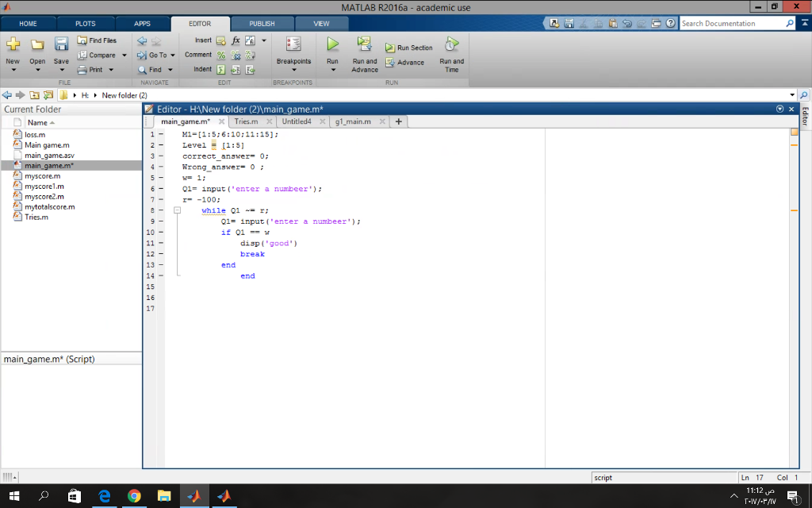Click the New file icon

[13, 44]
